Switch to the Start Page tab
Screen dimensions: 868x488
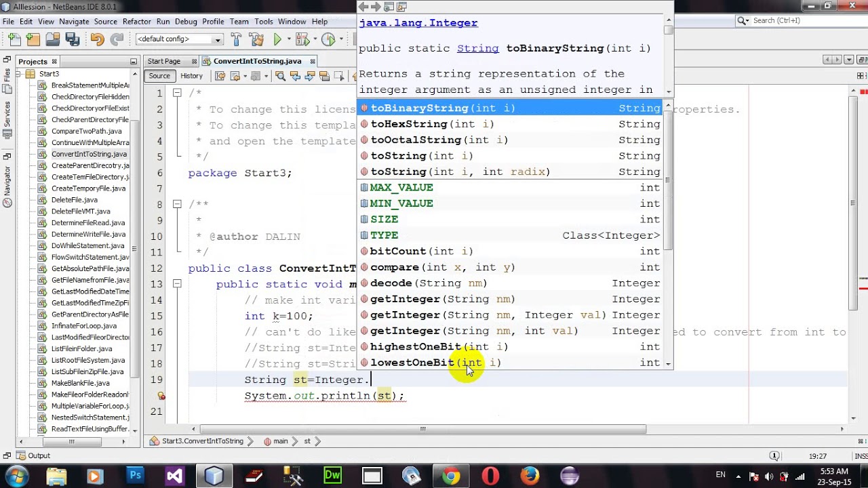(x=164, y=61)
